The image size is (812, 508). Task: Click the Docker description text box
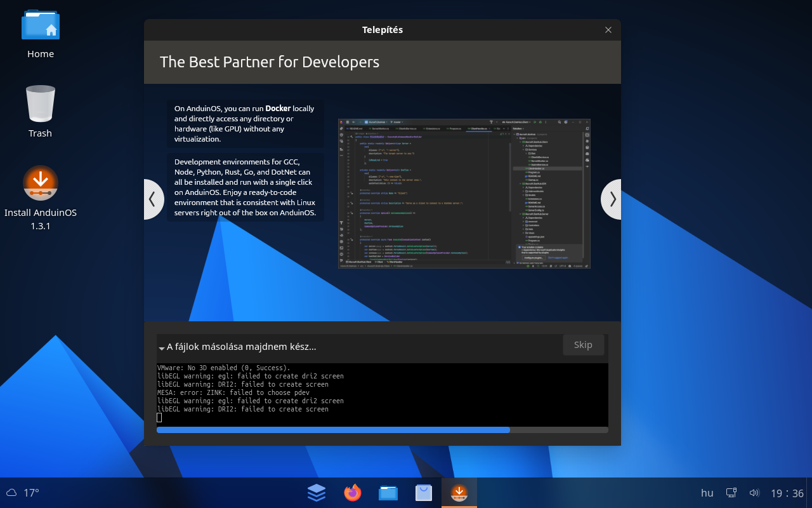246,124
